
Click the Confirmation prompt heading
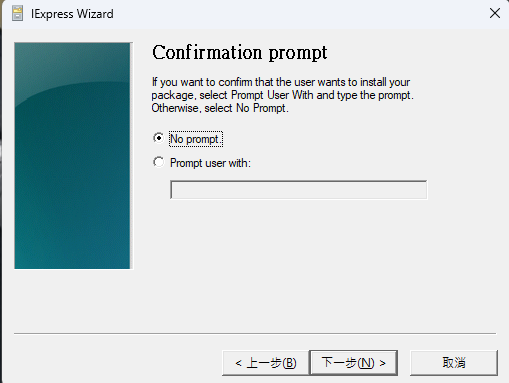(x=240, y=53)
